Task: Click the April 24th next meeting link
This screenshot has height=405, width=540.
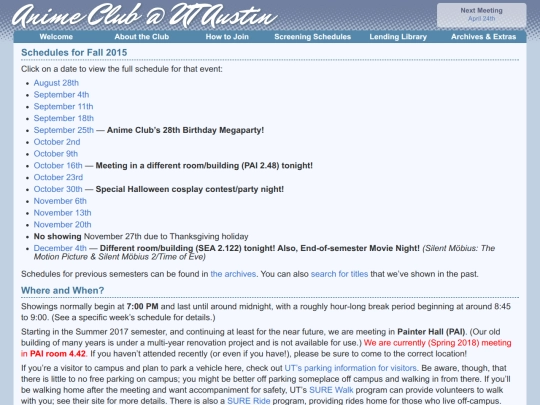Action: coord(481,19)
